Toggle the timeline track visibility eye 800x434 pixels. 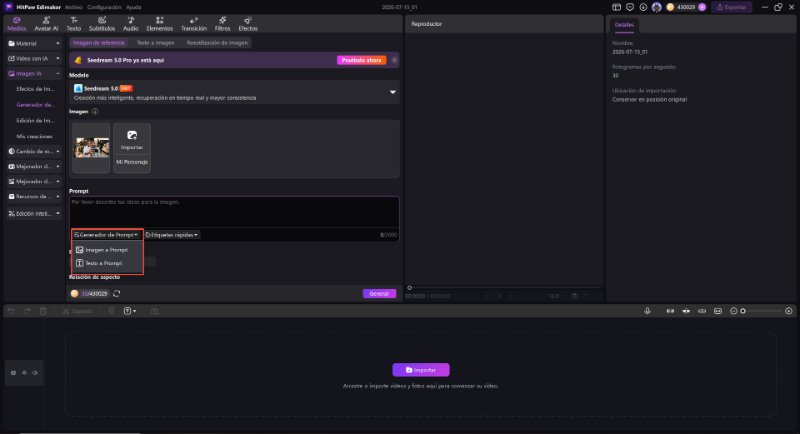click(x=35, y=373)
